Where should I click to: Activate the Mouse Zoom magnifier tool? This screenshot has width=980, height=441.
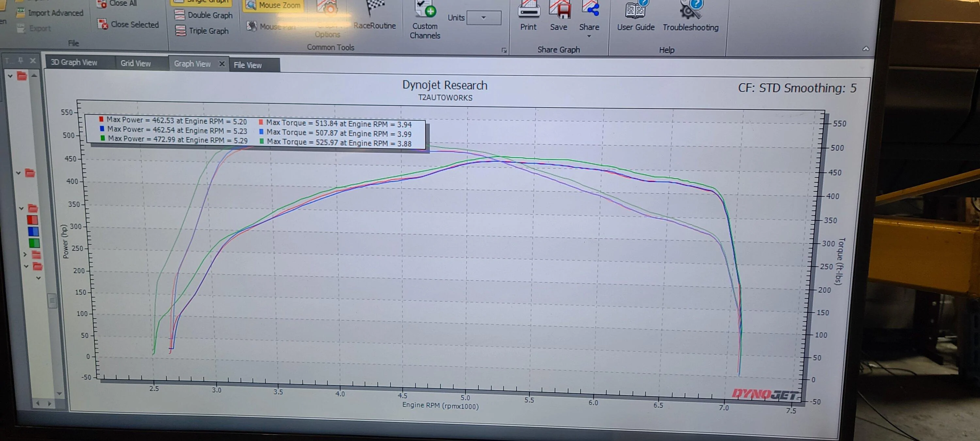coord(250,5)
